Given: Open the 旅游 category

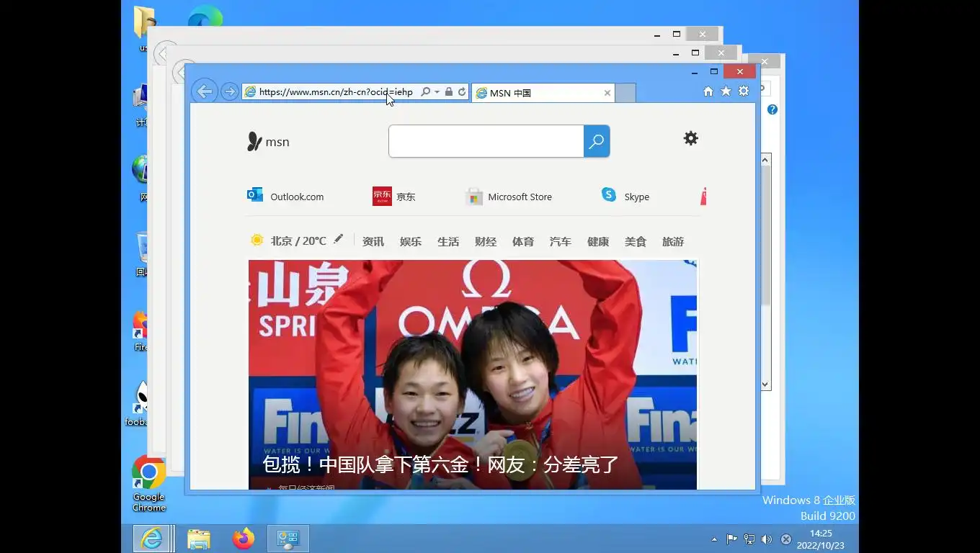Looking at the screenshot, I should tap(673, 242).
